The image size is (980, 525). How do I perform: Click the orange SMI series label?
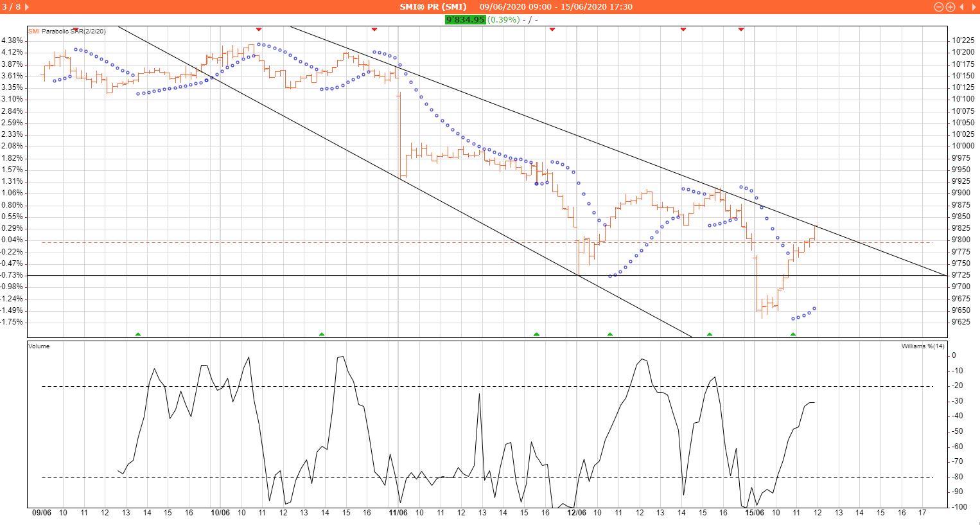tap(34, 31)
